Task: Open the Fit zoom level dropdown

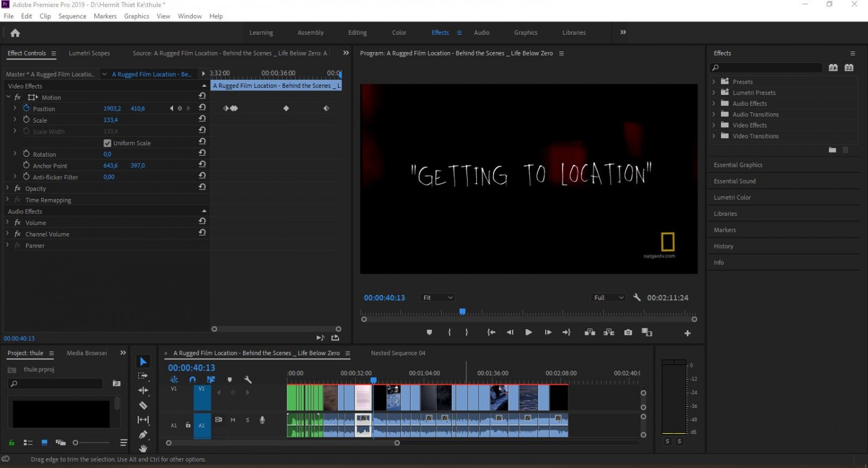Action: click(x=437, y=297)
